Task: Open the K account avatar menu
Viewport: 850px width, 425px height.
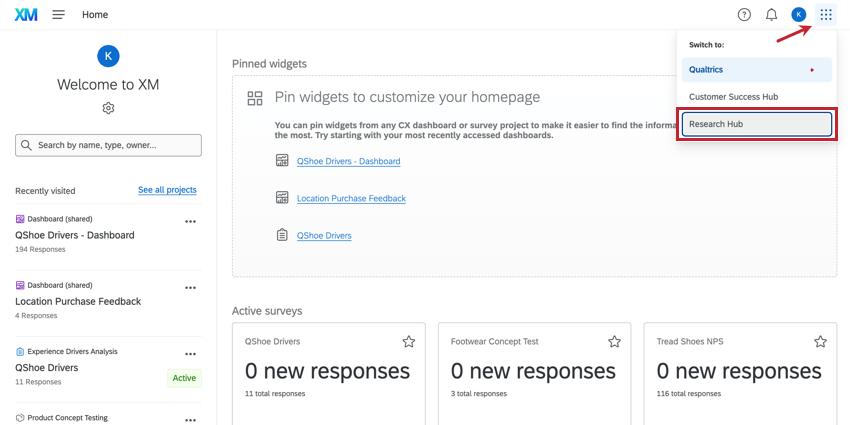Action: 798,15
